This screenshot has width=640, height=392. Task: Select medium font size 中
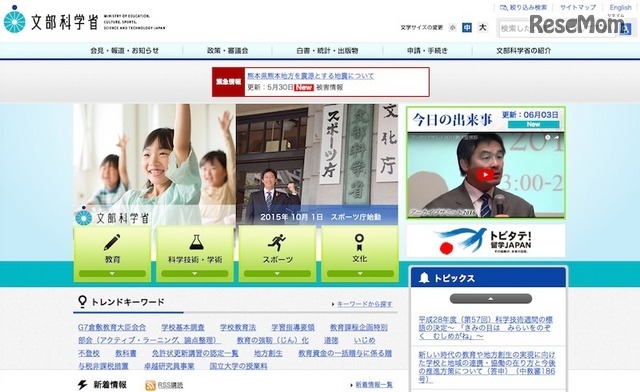click(467, 28)
